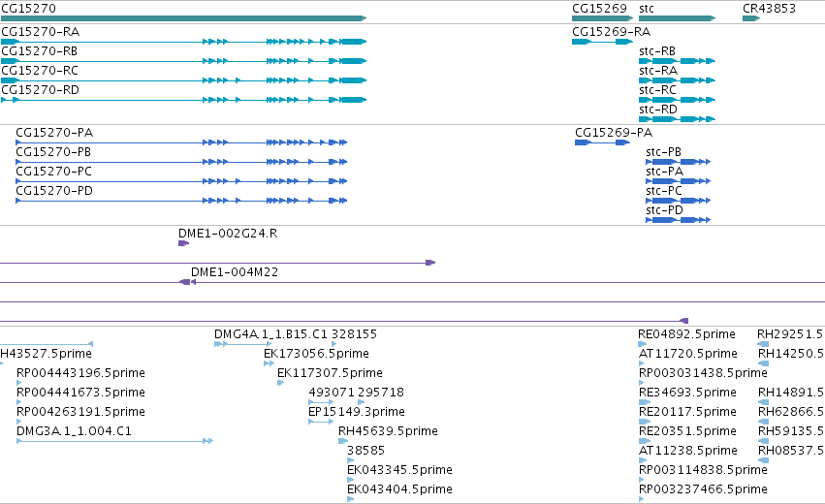
Task: Select the H43527.5prime EST label
Action: [46, 354]
